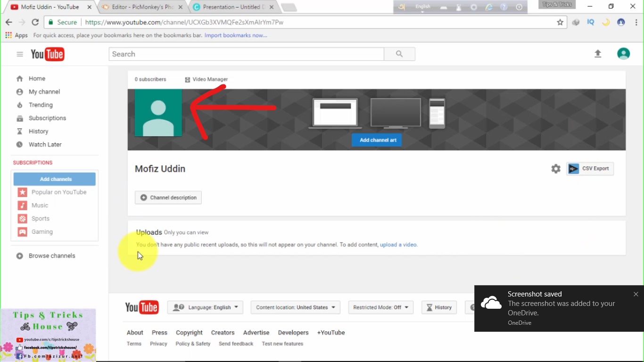Open the Policy & Safety footer link
644x362 pixels.
tap(193, 344)
